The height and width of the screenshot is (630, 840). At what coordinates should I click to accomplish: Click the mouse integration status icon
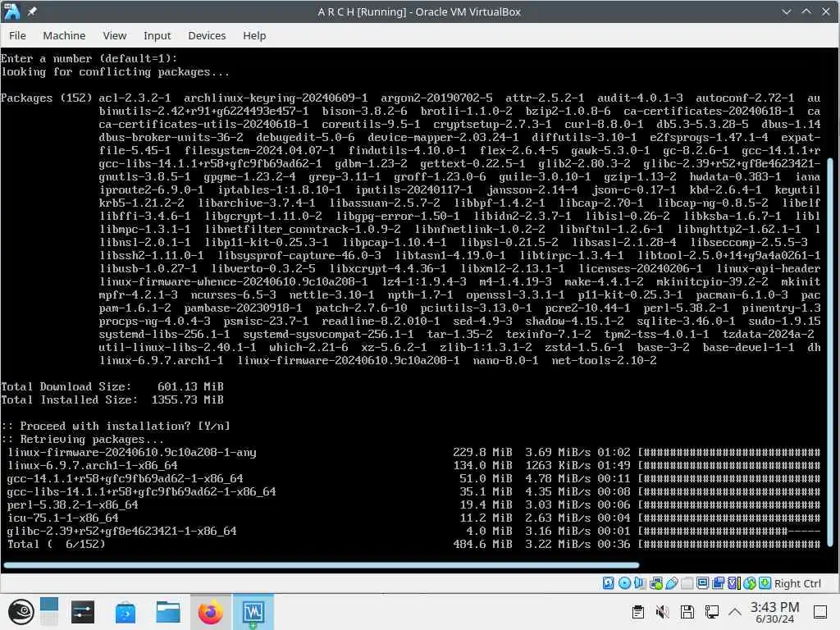pyautogui.click(x=750, y=583)
